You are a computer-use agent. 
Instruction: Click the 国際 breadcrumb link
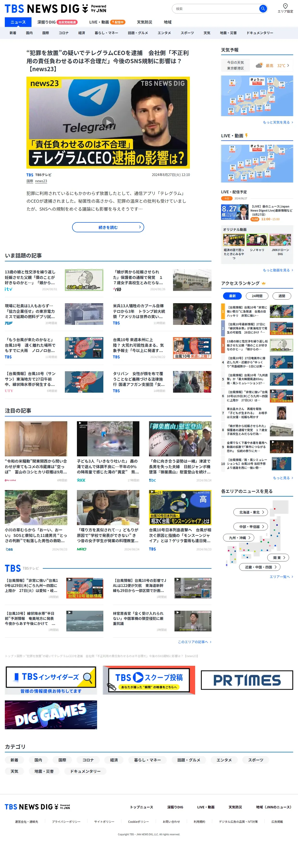coord(19,656)
